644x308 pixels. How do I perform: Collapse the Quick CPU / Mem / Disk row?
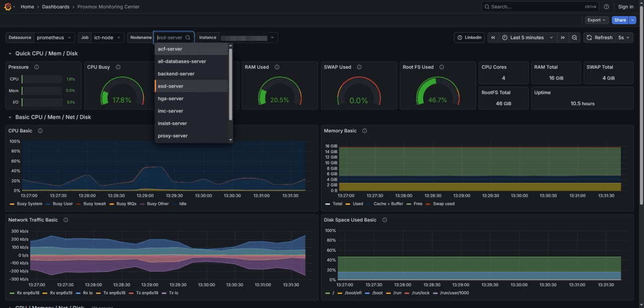[9, 53]
